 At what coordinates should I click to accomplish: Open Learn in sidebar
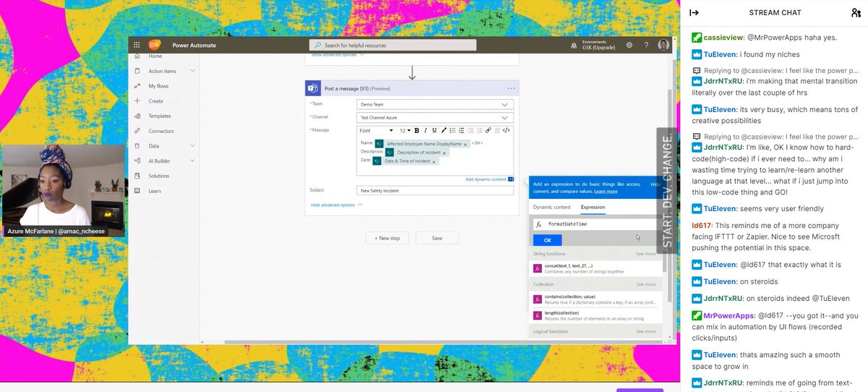[x=155, y=191]
